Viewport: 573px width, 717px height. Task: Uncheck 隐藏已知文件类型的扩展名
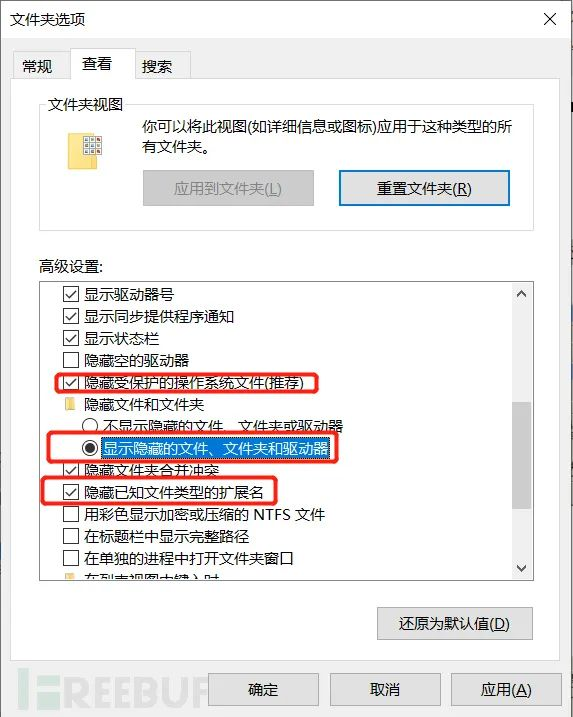click(x=71, y=492)
